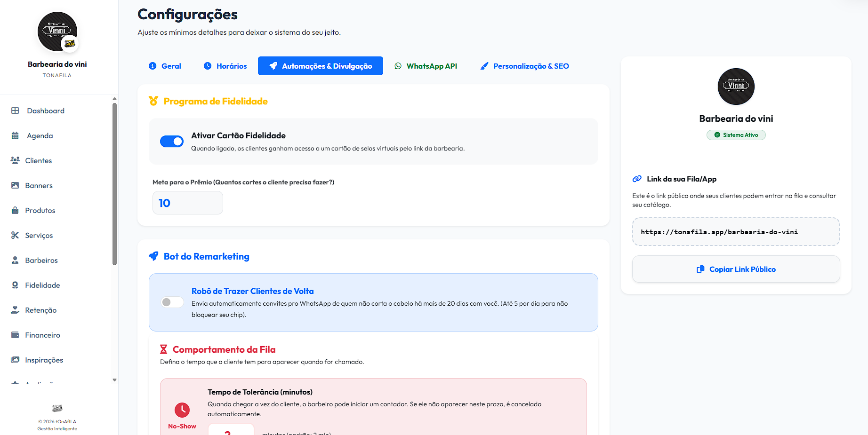
Task: Switch to the Horários tab
Action: click(x=225, y=66)
